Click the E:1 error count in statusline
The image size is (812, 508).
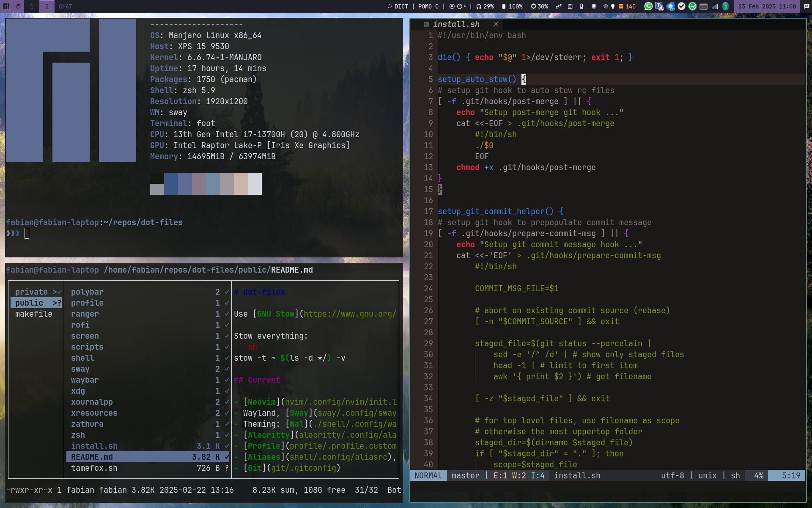coord(500,475)
